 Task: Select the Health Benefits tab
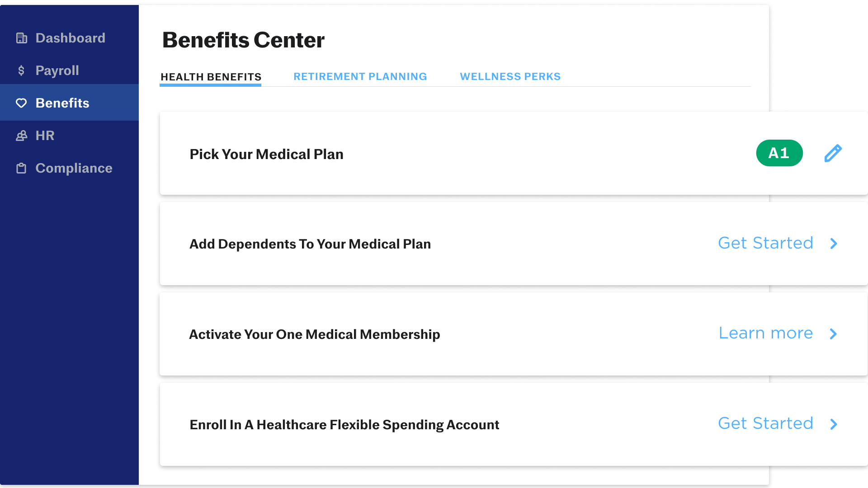pos(211,76)
